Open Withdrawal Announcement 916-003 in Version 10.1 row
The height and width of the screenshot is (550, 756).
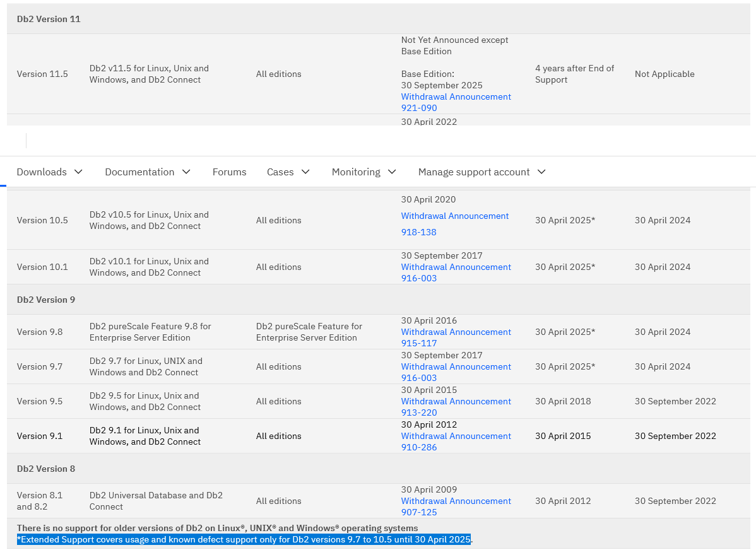[x=456, y=272]
